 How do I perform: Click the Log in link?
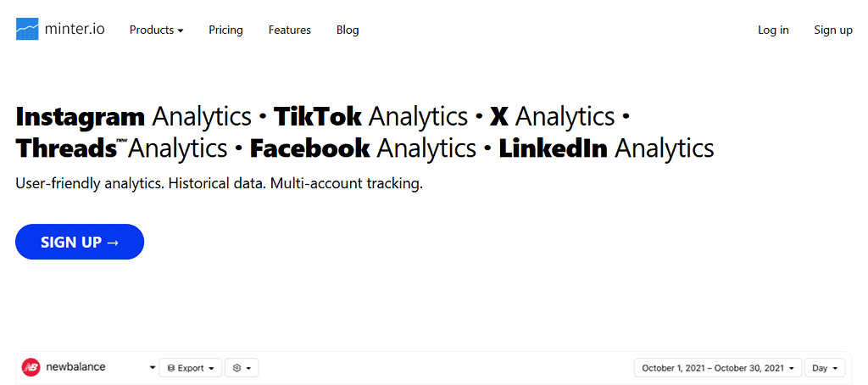[x=773, y=30]
